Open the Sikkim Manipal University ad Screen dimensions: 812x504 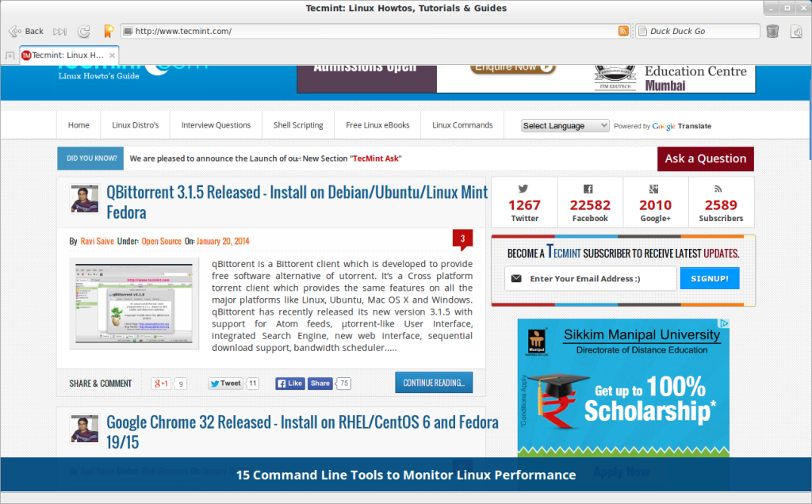[623, 388]
